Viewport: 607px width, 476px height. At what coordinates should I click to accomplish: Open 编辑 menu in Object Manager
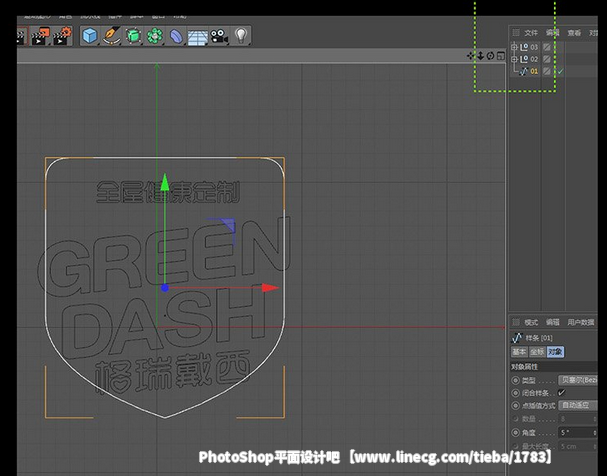[x=553, y=33]
